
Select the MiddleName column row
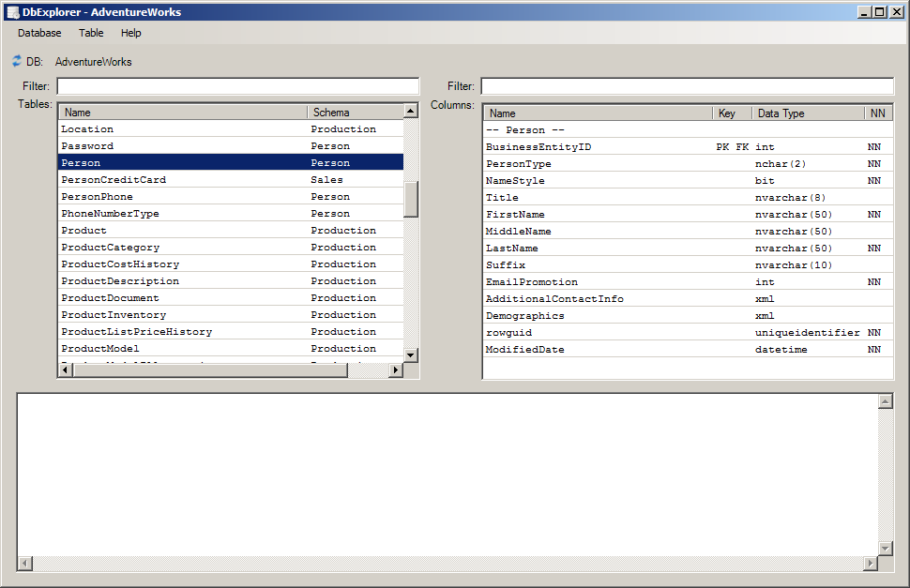[688, 231]
